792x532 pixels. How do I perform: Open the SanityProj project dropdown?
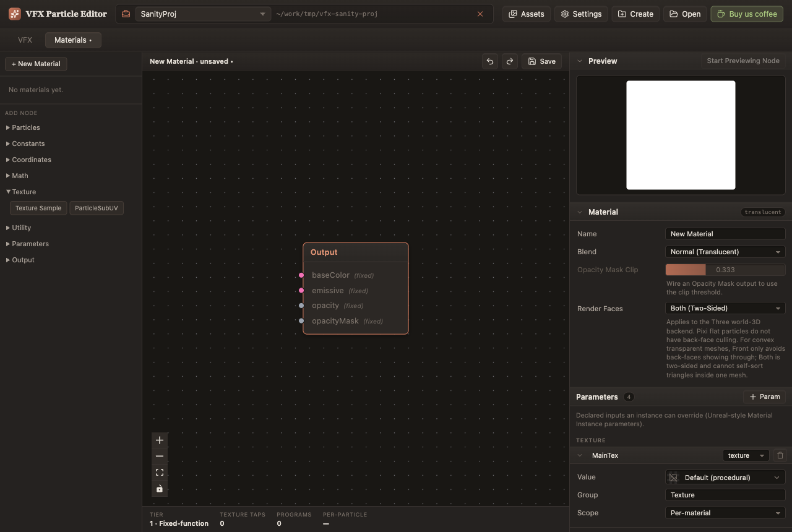203,14
